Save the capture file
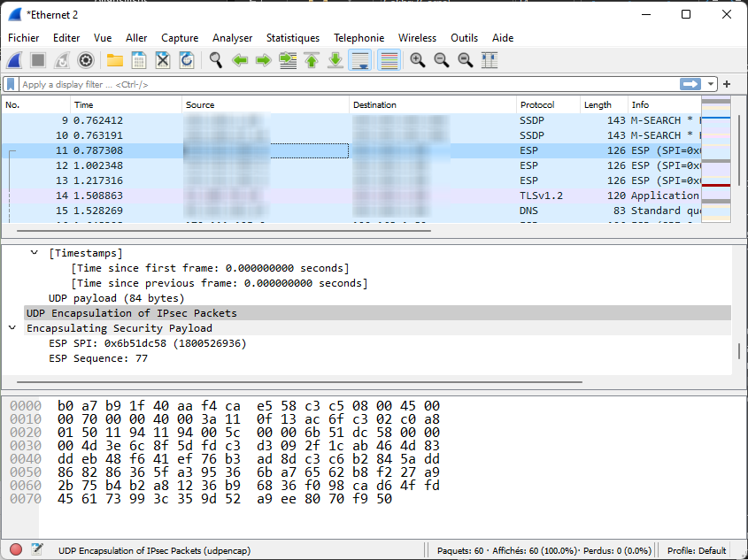This screenshot has width=748, height=560. [x=139, y=60]
